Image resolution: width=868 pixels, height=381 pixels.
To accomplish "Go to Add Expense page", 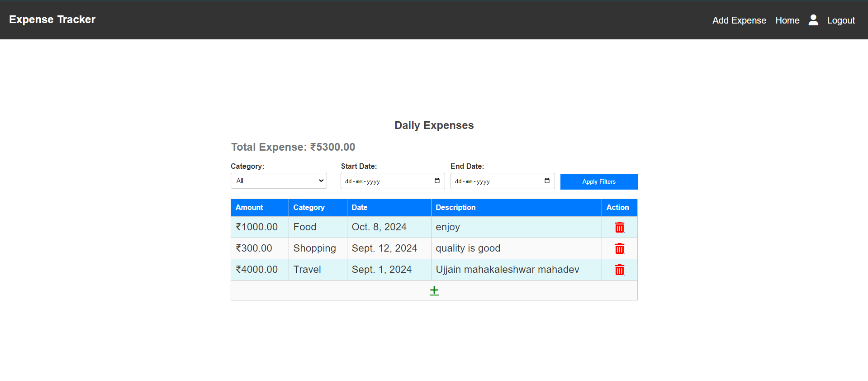I will point(739,20).
